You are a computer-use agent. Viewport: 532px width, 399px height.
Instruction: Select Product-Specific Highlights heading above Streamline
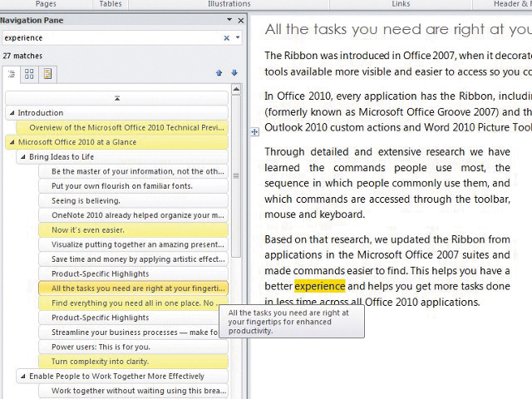click(x=133, y=318)
